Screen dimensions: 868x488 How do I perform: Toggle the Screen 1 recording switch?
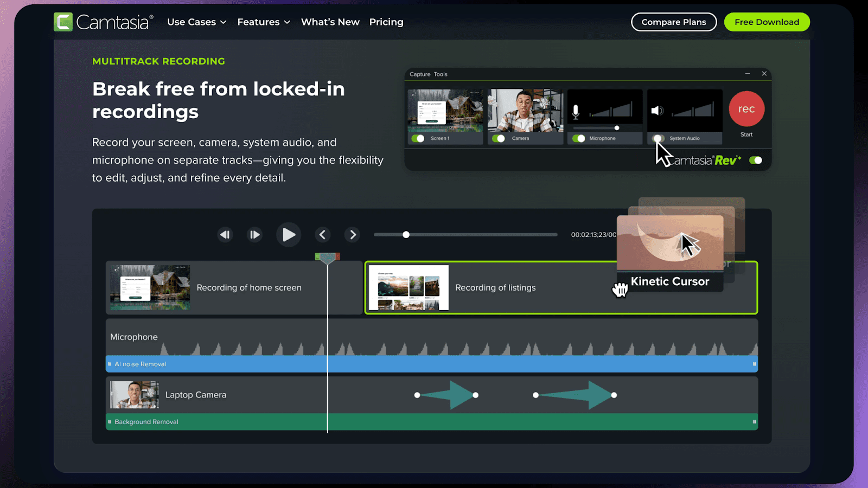(418, 138)
